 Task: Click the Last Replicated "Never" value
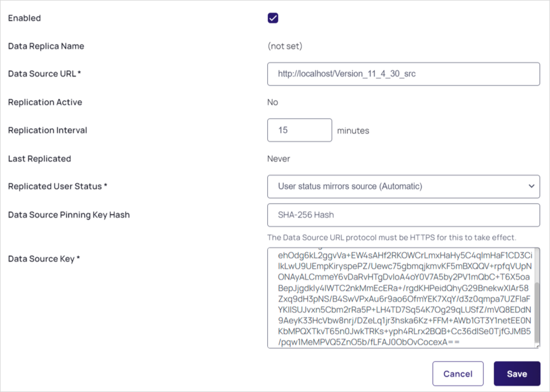point(279,158)
